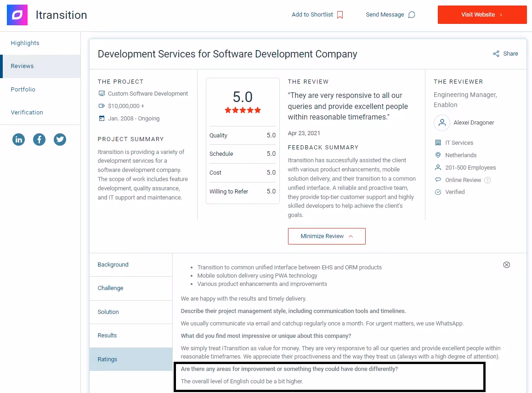
Task: Click "We are happy with the results" sentence
Action: (x=243, y=299)
